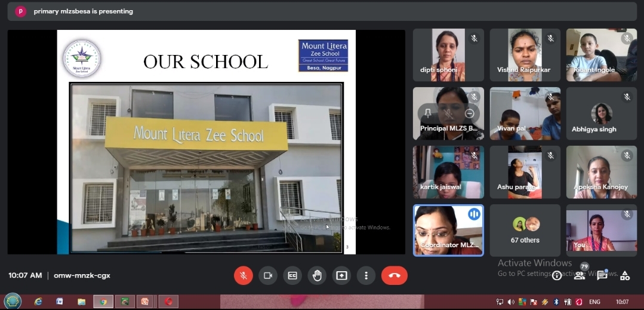Viewport: 644px width, 310px height.
Task: Click the muted mic icon on Apeksha Kanojey's tile
Action: [x=627, y=155]
